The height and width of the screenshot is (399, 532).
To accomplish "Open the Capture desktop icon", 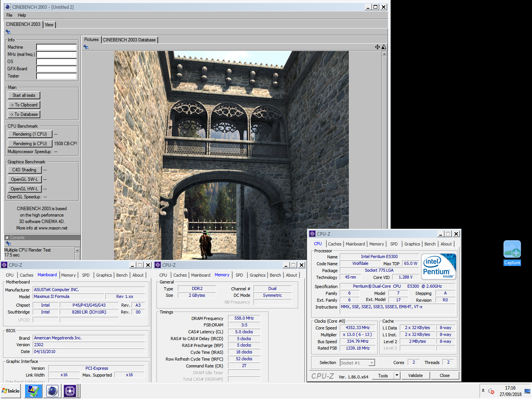I will click(x=512, y=253).
